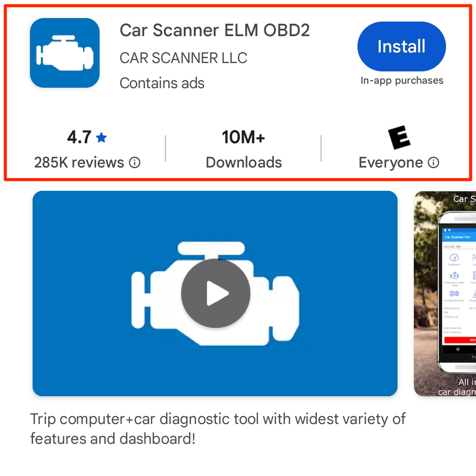Click the 285K reviews label
The height and width of the screenshot is (476, 476).
tap(79, 162)
